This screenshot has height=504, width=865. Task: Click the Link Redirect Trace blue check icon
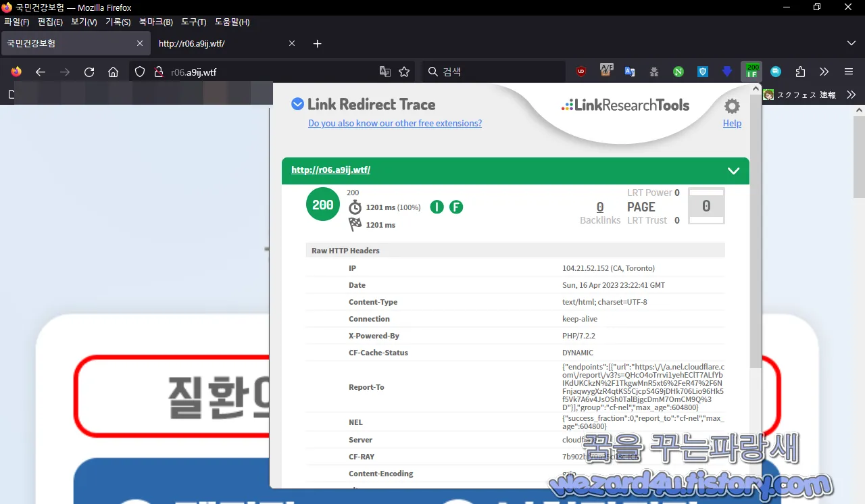(x=297, y=104)
